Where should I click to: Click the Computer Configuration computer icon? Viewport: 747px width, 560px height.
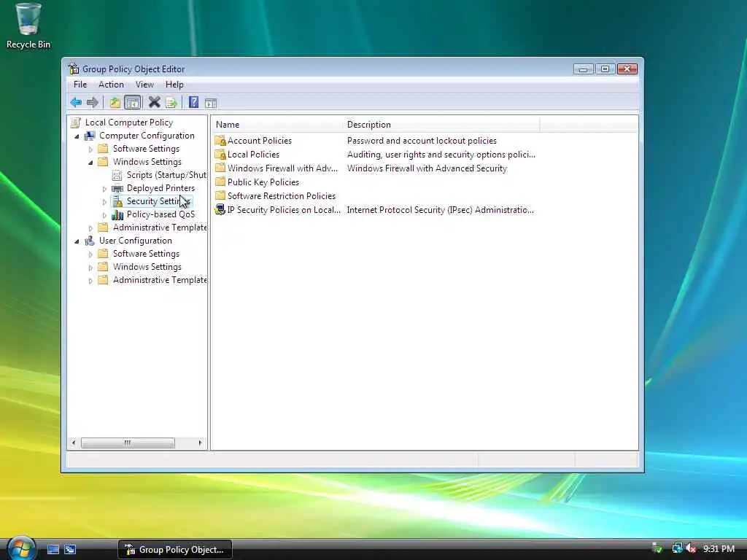[x=90, y=136]
